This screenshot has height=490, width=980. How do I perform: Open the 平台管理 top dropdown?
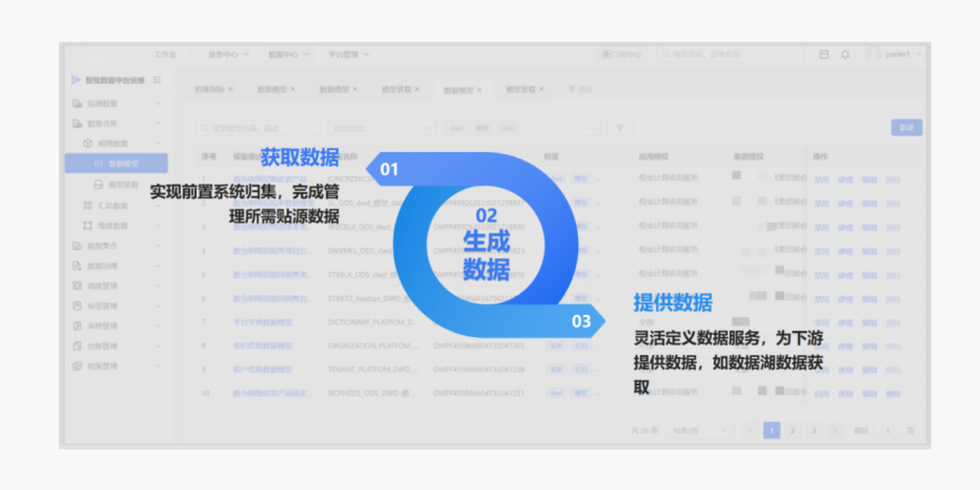pos(349,55)
